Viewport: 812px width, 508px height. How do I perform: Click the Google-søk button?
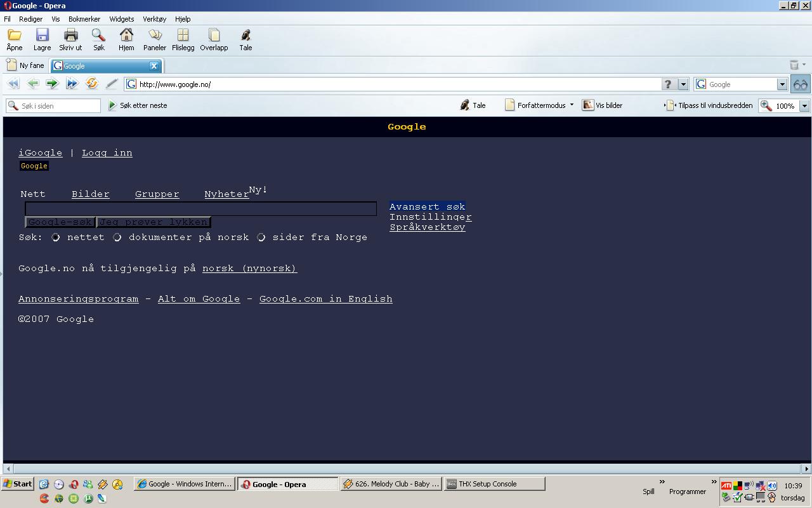(60, 222)
